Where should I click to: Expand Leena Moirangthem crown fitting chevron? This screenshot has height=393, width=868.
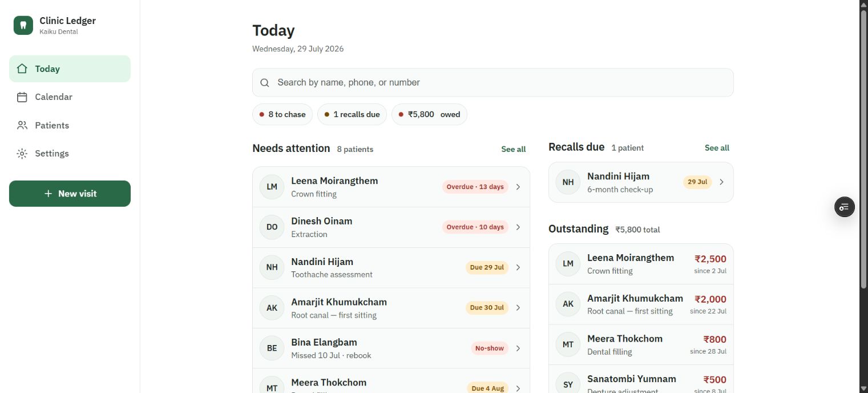(518, 187)
